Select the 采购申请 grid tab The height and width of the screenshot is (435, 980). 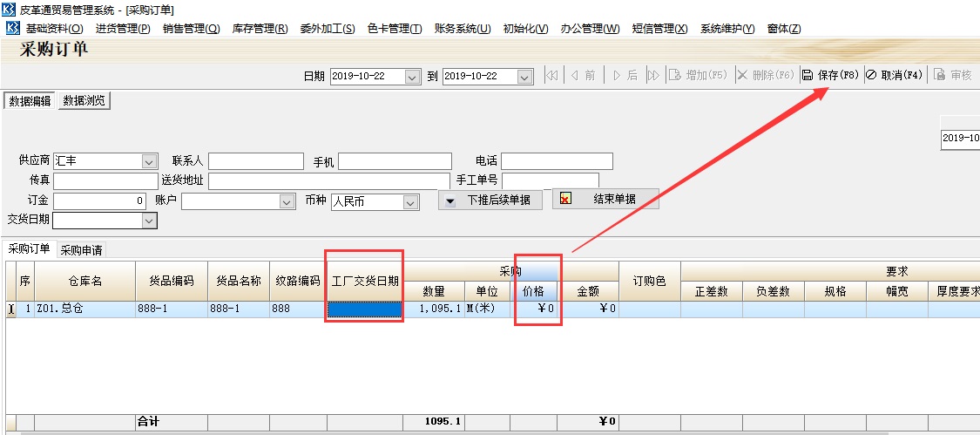pyautogui.click(x=81, y=250)
